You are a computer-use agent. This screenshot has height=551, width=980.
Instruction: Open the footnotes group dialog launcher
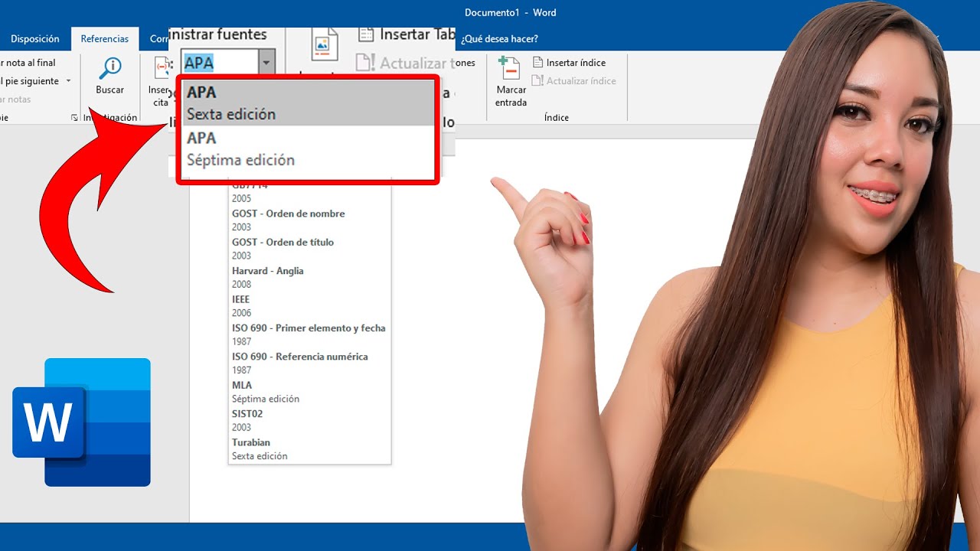coord(74,117)
